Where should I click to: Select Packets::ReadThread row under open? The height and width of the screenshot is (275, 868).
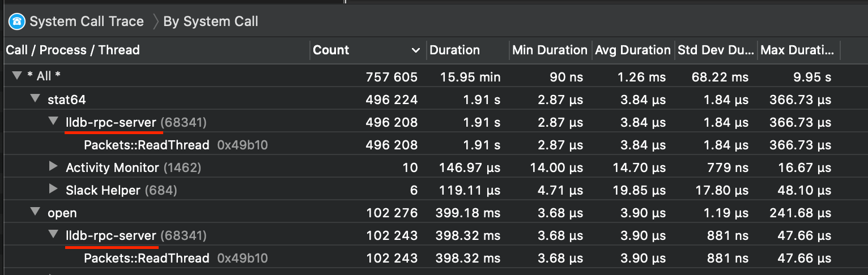(146, 258)
